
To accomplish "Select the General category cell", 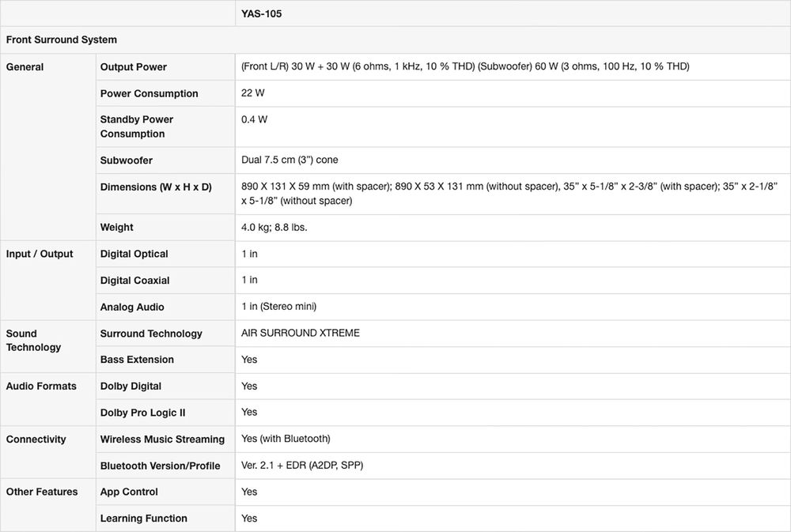I will click(x=25, y=67).
